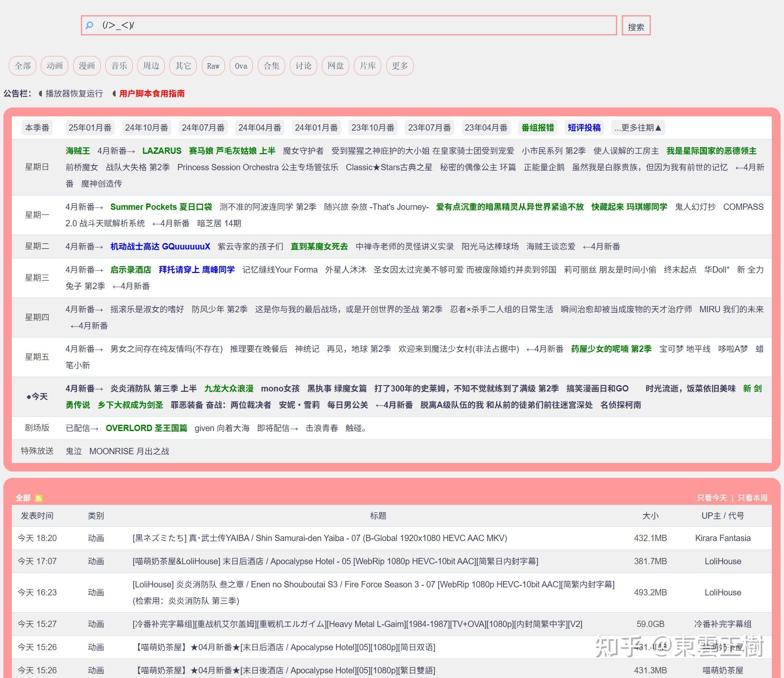Image resolution: width=784 pixels, height=678 pixels.
Task: Open OVERLORD 圣王国篇 movie link
Action: coord(147,428)
